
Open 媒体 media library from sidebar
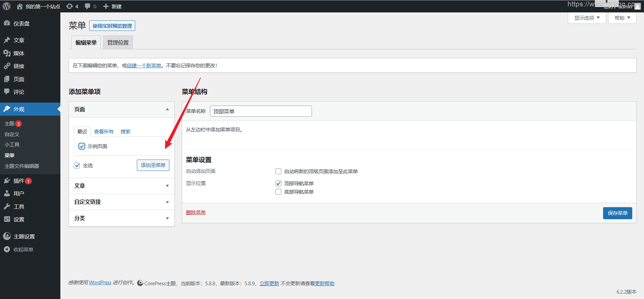pyautogui.click(x=18, y=53)
